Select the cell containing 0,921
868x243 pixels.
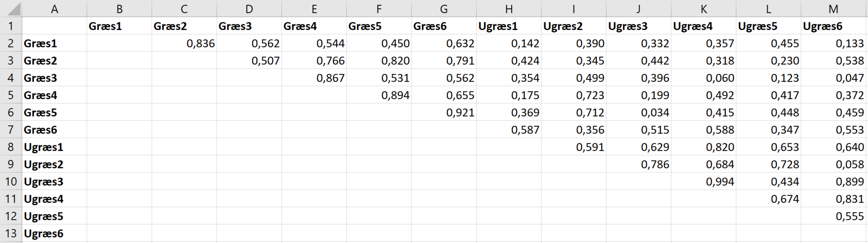[444, 112]
